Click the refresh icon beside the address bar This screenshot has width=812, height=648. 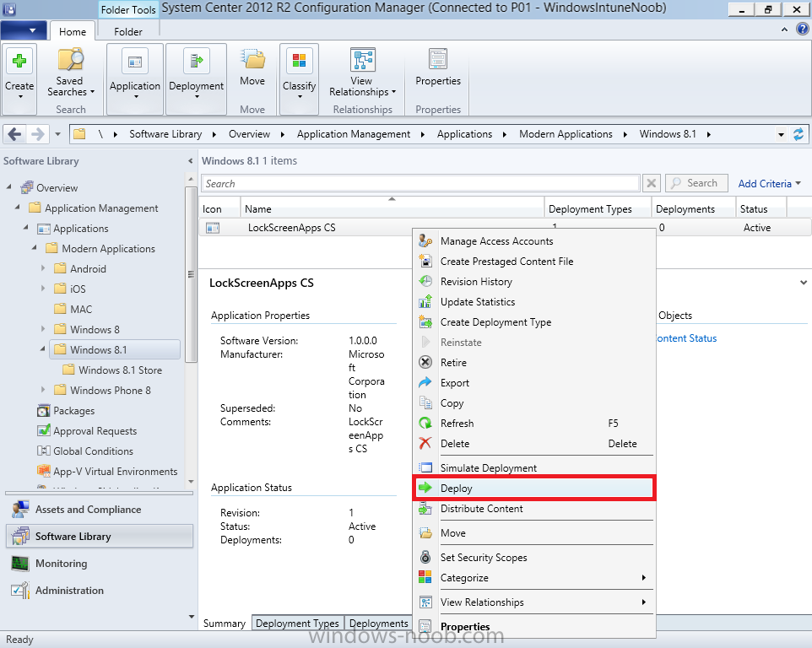(798, 134)
